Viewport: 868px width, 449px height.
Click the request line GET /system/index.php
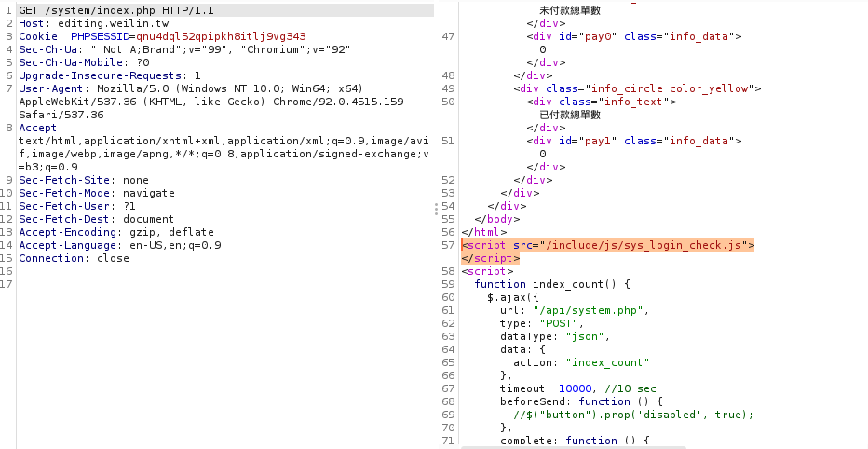pos(116,10)
